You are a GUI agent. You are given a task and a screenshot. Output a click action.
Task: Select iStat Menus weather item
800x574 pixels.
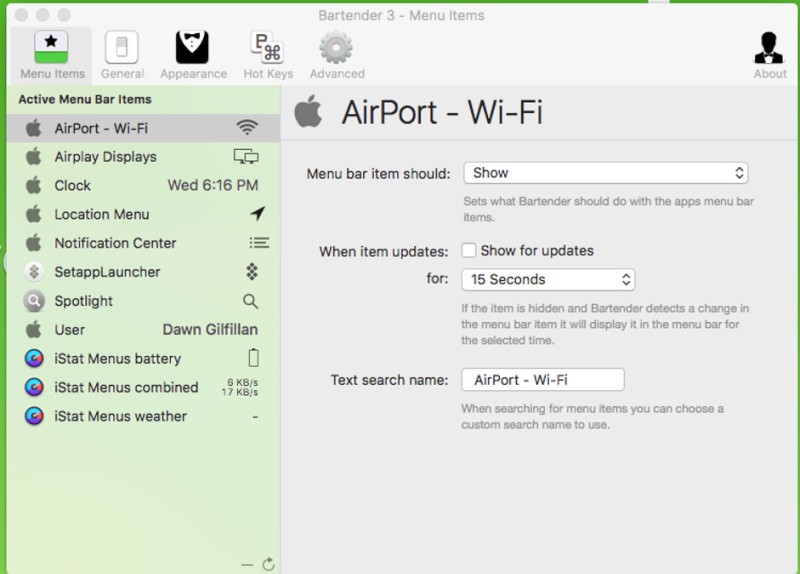[x=144, y=416]
